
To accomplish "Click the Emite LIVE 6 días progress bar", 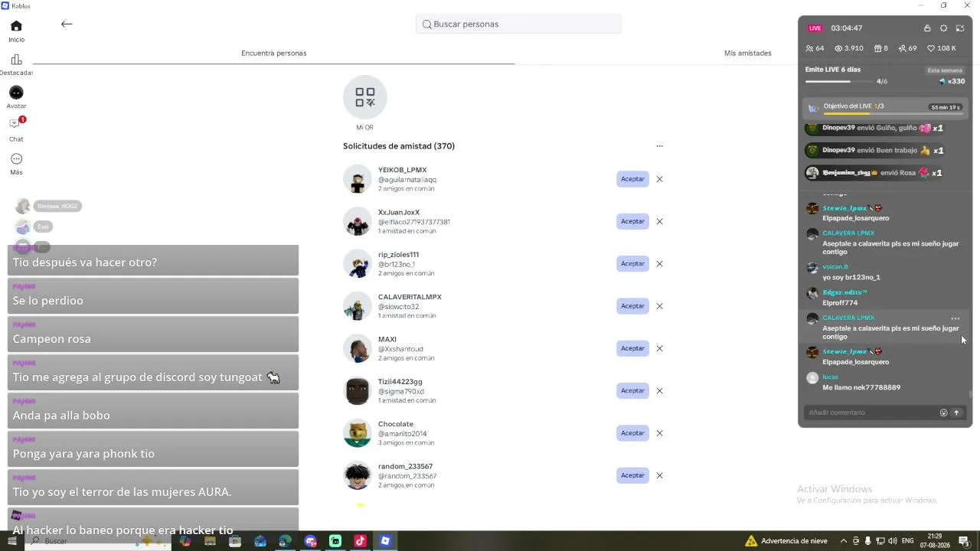I will [839, 81].
